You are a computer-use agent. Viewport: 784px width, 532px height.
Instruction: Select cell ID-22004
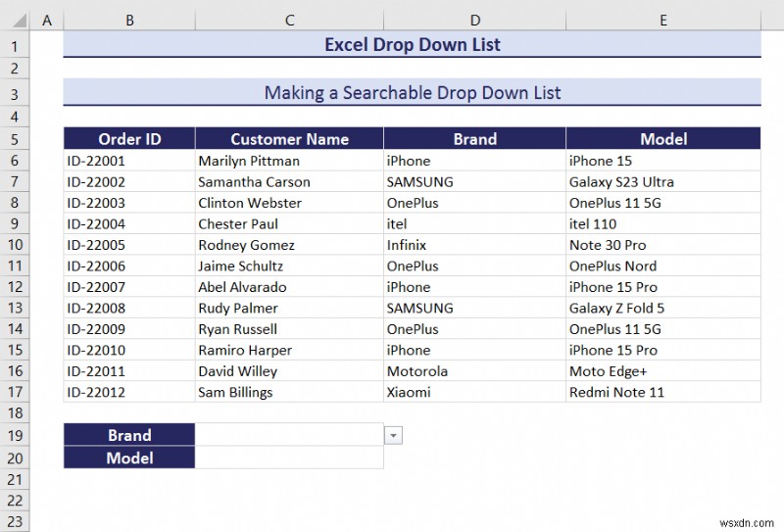pos(129,223)
